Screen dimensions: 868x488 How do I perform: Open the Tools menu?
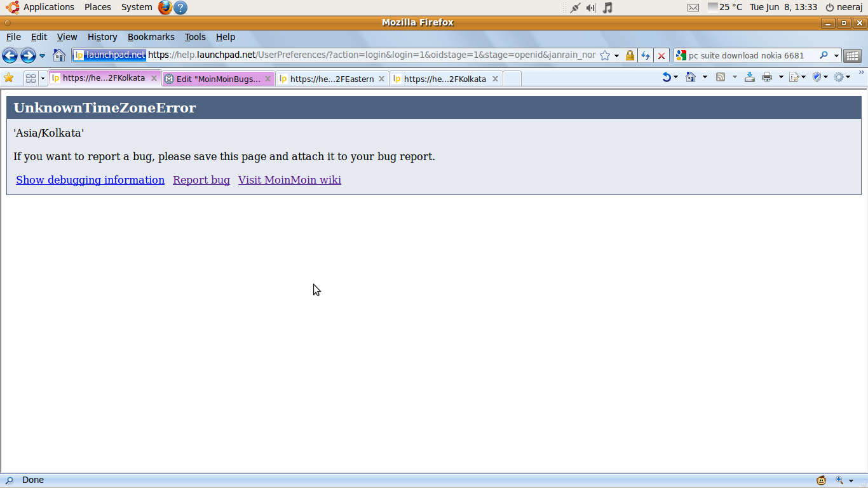coord(195,37)
